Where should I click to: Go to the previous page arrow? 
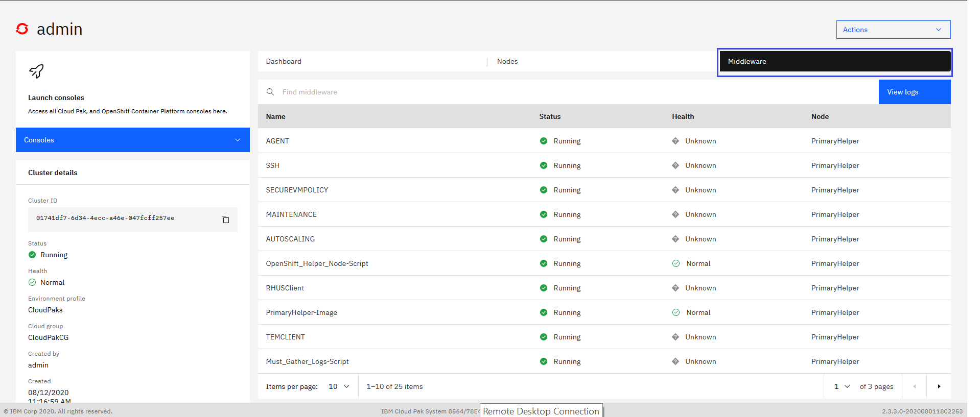(915, 386)
